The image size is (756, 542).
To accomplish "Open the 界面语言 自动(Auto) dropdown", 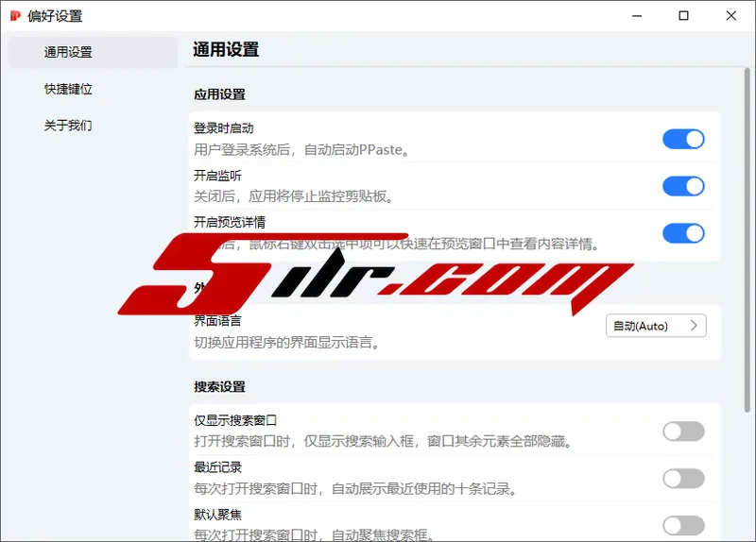I will 656,326.
